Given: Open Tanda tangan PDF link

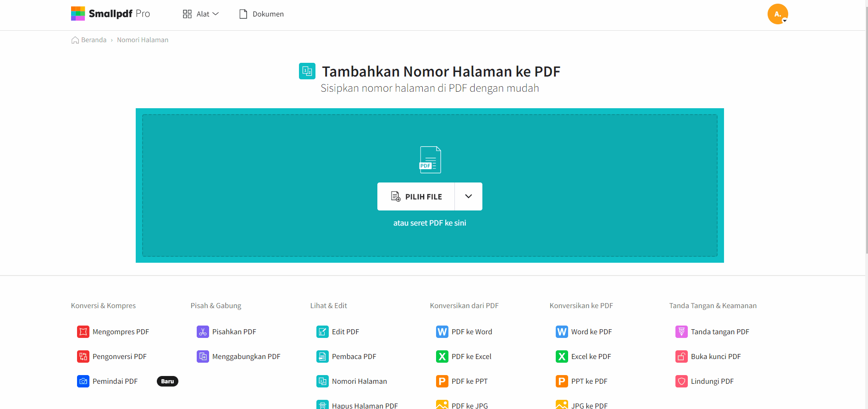Looking at the screenshot, I should [720, 332].
